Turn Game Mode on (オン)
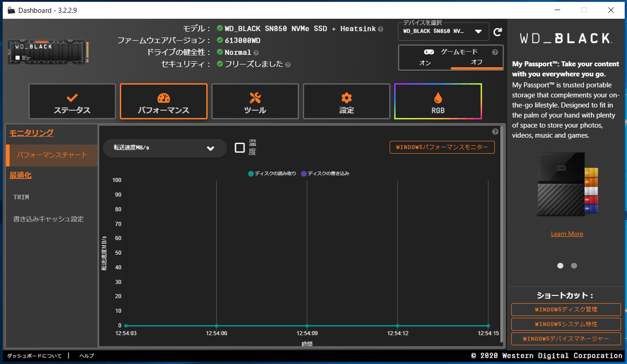This screenshot has height=364, width=627. click(425, 63)
